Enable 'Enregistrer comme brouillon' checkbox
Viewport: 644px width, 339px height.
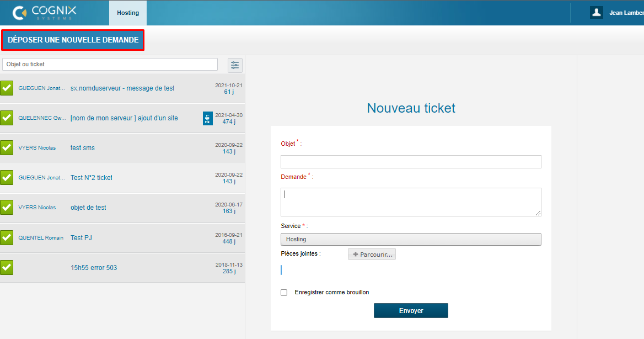pos(283,292)
